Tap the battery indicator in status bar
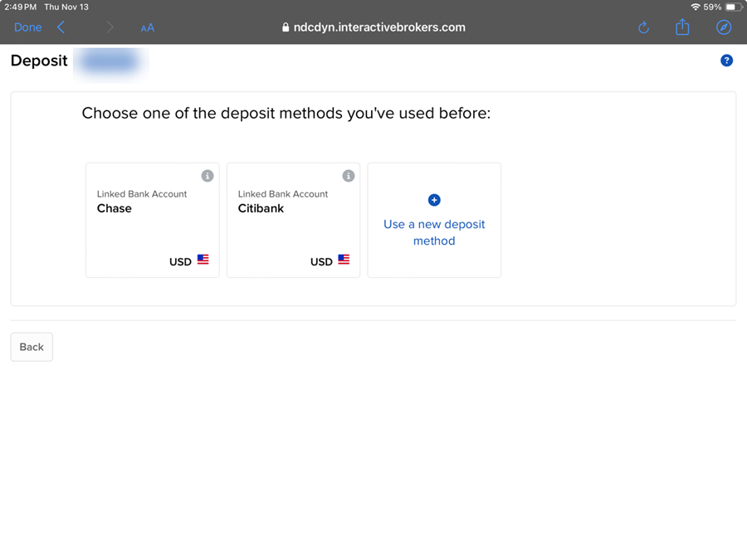This screenshot has height=560, width=747. [x=734, y=7]
